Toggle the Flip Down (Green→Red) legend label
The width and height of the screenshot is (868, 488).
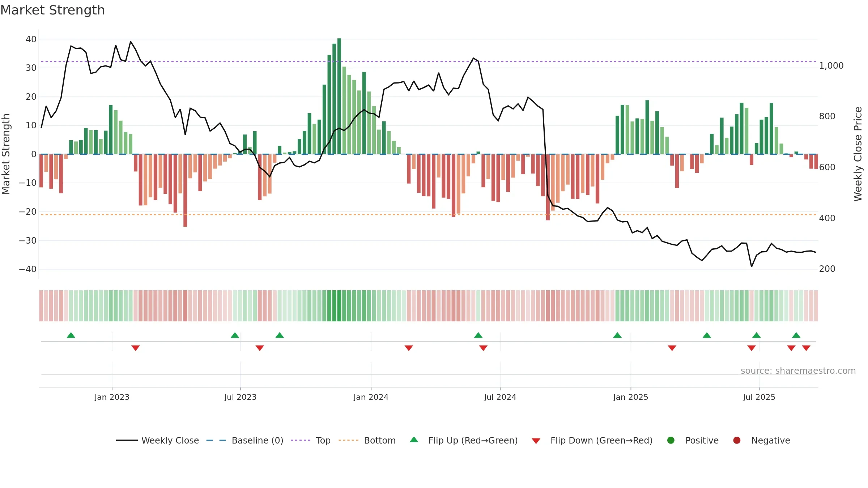click(x=601, y=440)
